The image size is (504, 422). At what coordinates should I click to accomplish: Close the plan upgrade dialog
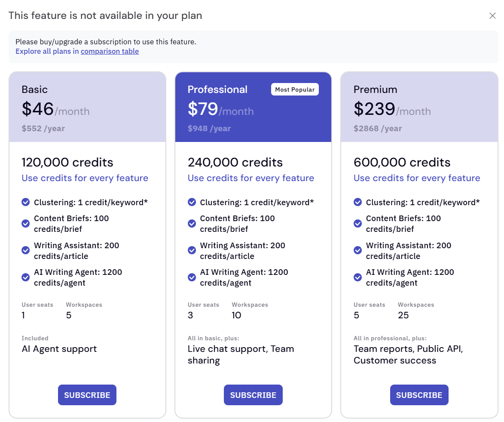click(492, 16)
